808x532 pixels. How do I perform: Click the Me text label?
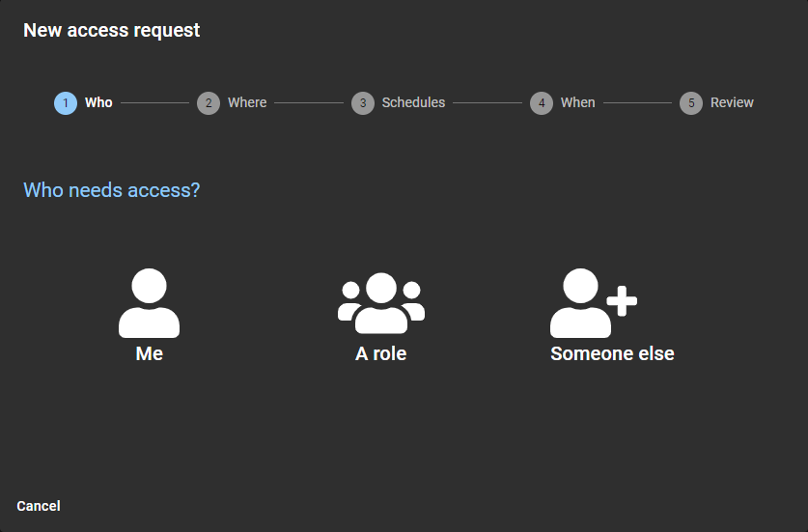(150, 354)
